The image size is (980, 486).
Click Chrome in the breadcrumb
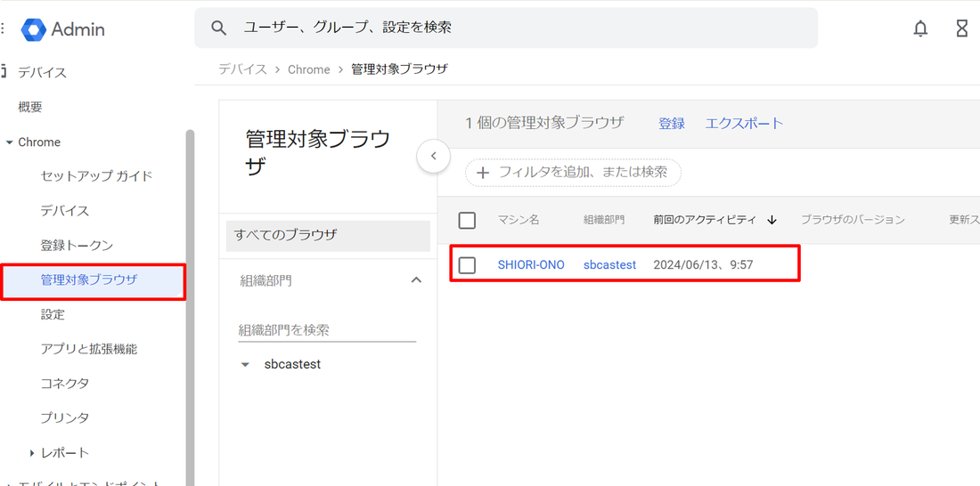click(x=309, y=69)
